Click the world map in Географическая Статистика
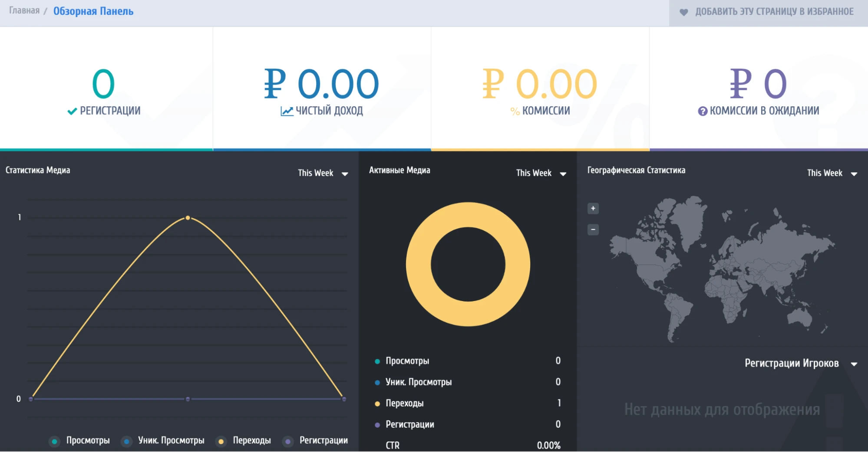868x452 pixels. coord(722,269)
